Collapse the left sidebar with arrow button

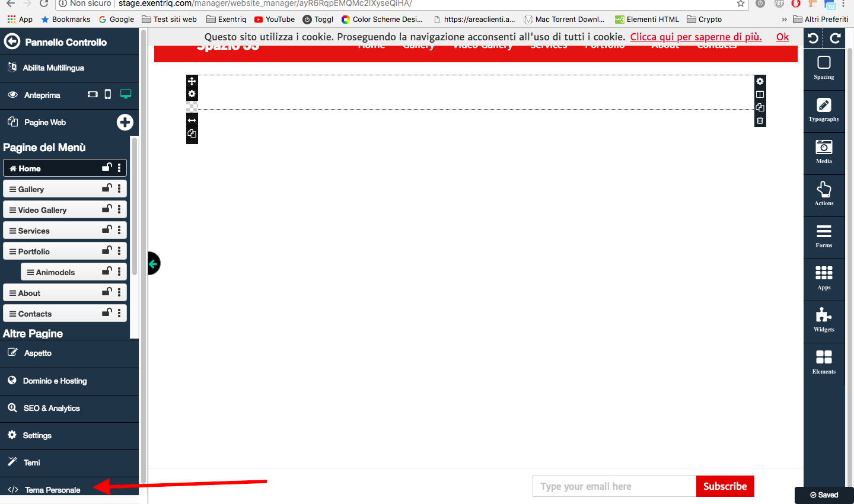coord(154,264)
